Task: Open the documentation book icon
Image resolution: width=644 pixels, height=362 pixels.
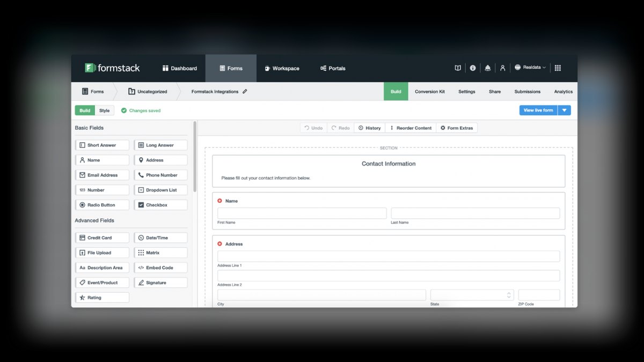Action: pos(458,68)
